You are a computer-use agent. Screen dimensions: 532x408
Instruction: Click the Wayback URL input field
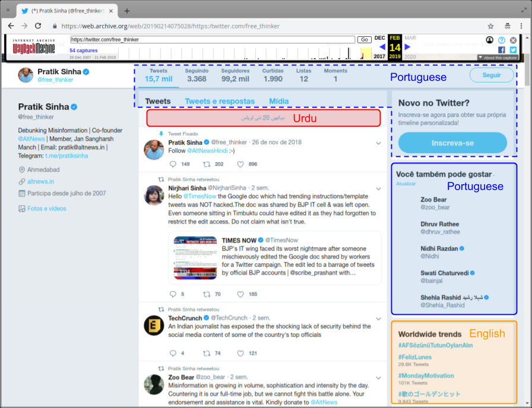tap(213, 40)
